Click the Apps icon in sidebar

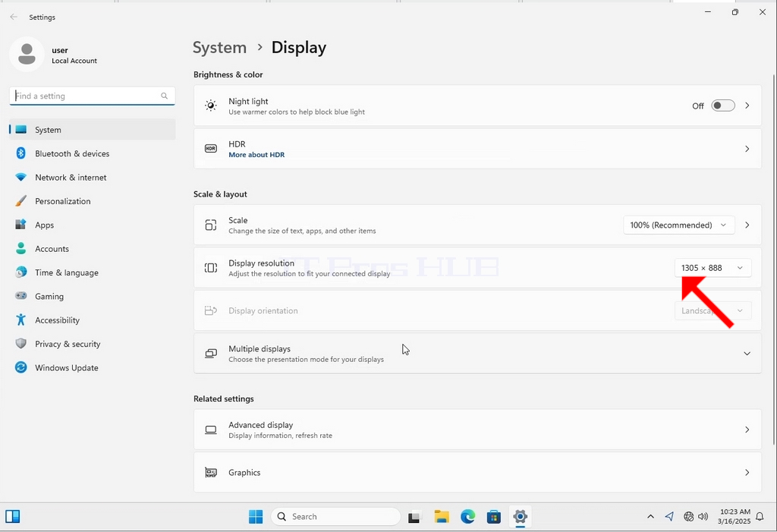[x=20, y=225]
